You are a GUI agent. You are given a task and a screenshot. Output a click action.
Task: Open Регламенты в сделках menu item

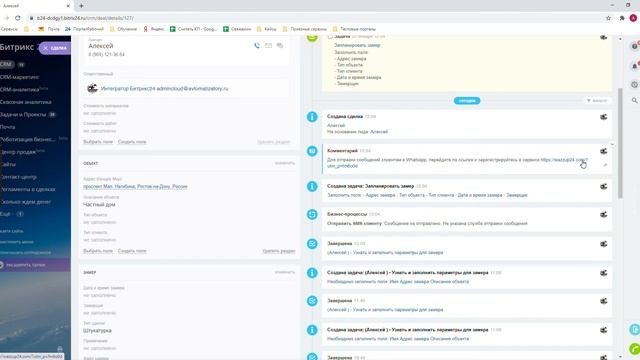click(x=27, y=189)
